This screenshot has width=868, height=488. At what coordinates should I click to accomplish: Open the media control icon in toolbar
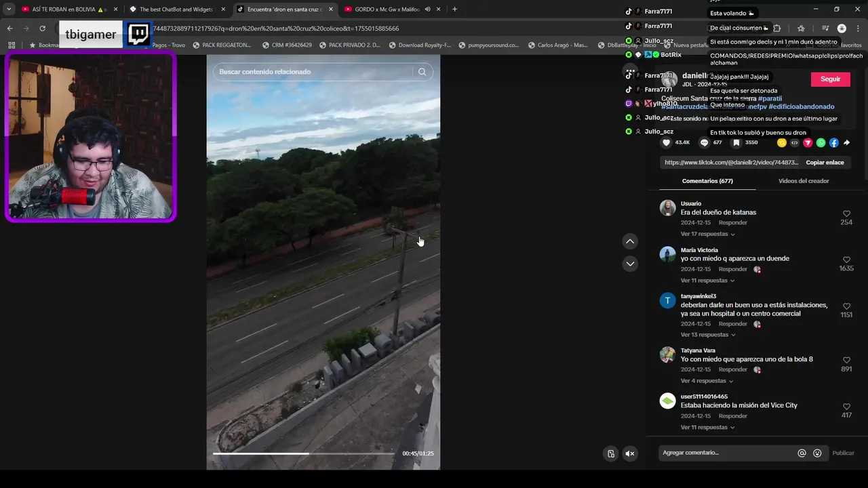(x=825, y=28)
